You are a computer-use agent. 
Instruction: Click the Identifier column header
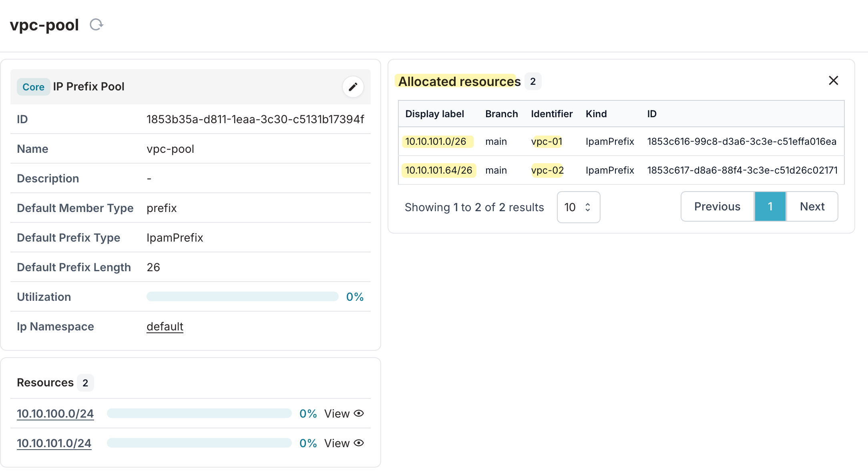coord(551,114)
